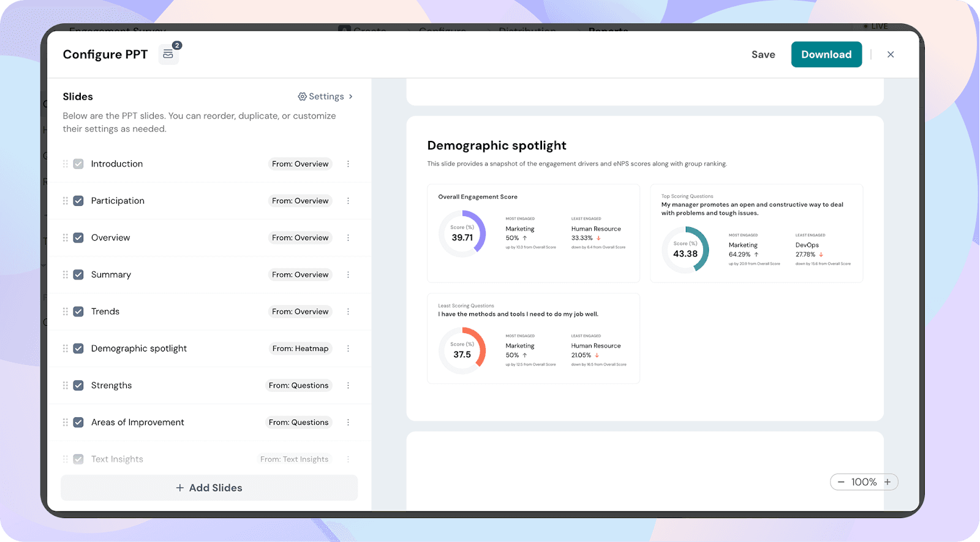Screen dimensions: 980x542
Task: Click Add Slides at the bottom
Action: tap(209, 487)
